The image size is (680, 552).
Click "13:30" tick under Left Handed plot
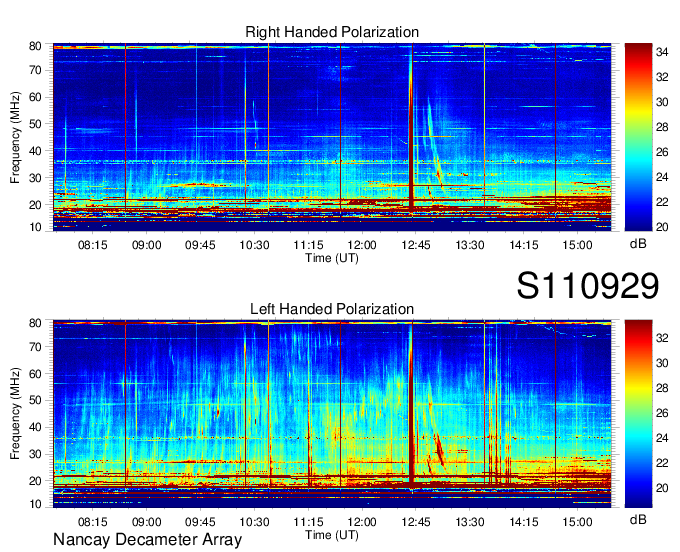[470, 522]
